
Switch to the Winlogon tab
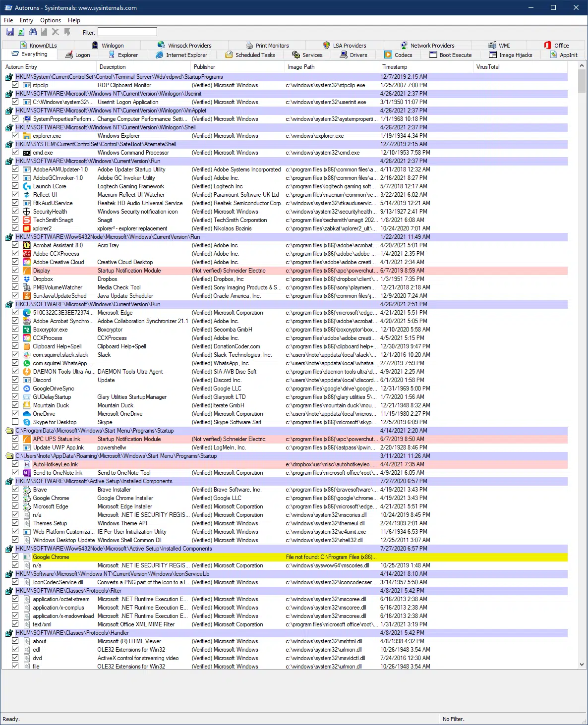point(108,46)
